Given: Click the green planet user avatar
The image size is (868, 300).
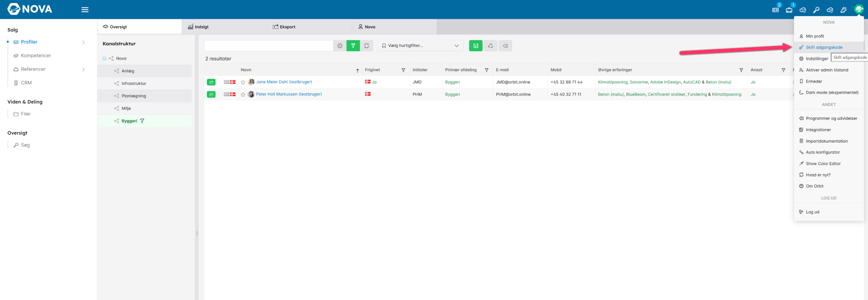Looking at the screenshot, I should (859, 9).
